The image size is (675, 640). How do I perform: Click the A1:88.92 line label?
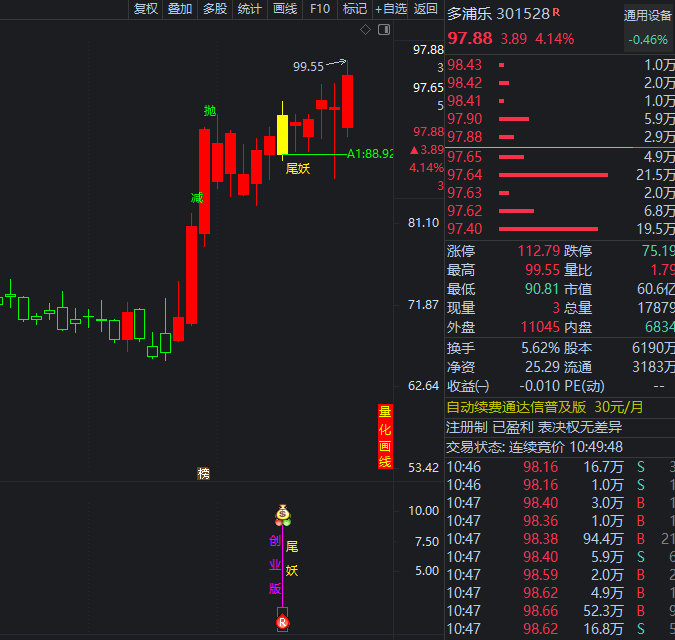click(x=370, y=154)
